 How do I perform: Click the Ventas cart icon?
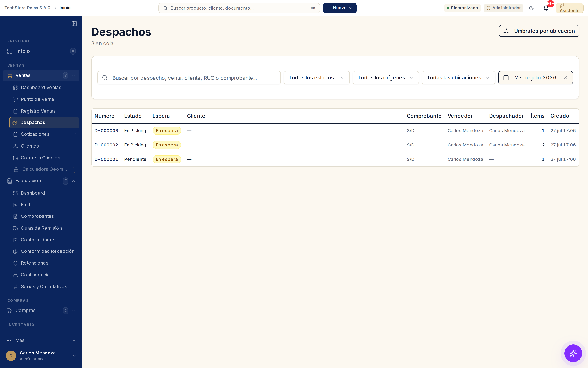[x=10, y=75]
